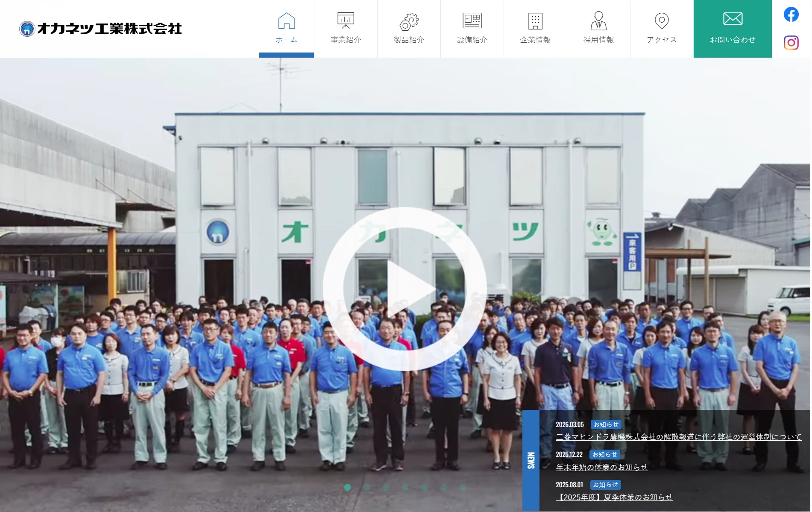Viewport: 812px width, 512px height.
Task: Select the fifth slideshow pagination dot
Action: [424, 487]
